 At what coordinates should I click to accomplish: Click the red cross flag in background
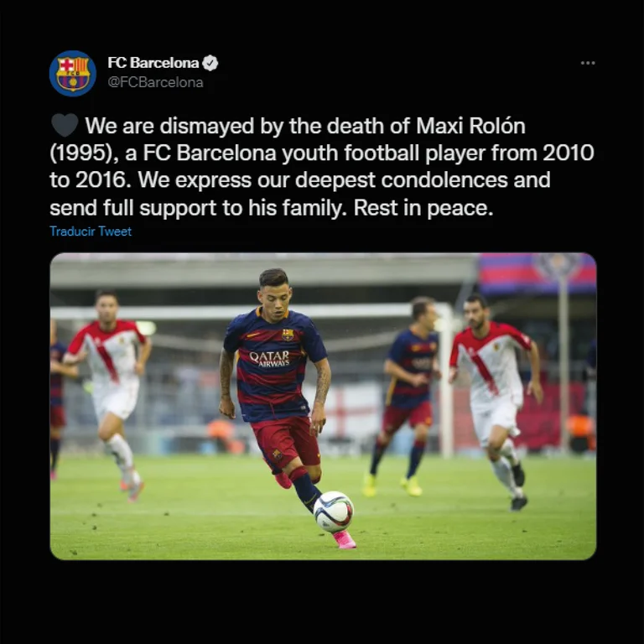tap(349, 411)
